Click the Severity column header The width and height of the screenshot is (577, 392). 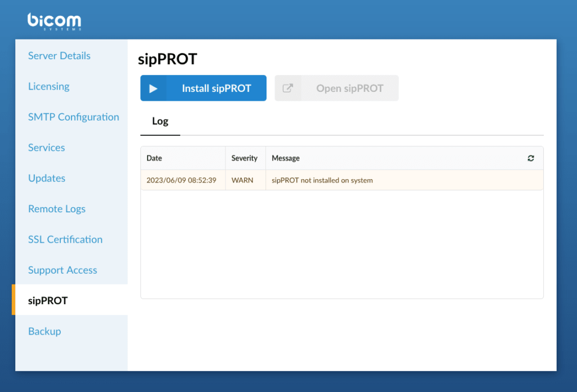(245, 158)
